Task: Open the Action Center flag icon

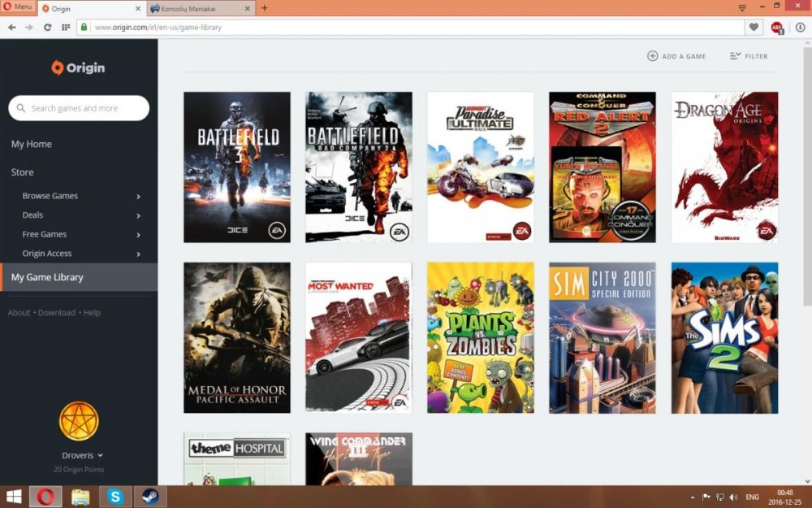Action: [706, 497]
